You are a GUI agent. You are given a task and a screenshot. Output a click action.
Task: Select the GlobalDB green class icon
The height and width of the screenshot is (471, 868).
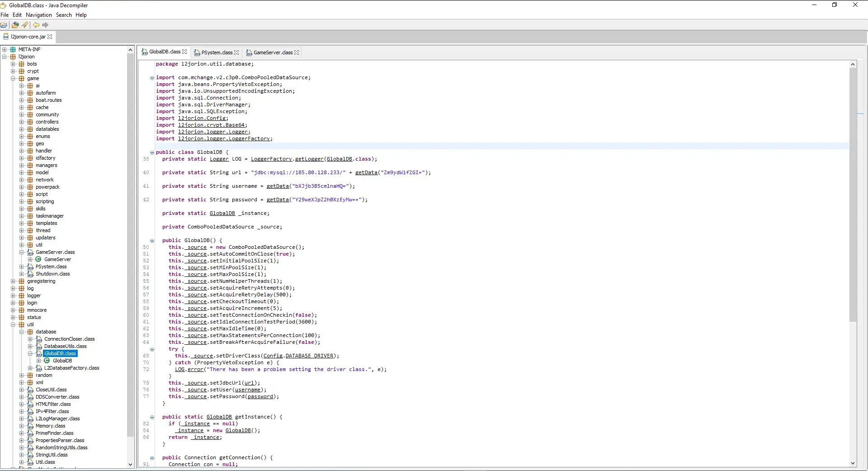47,361
